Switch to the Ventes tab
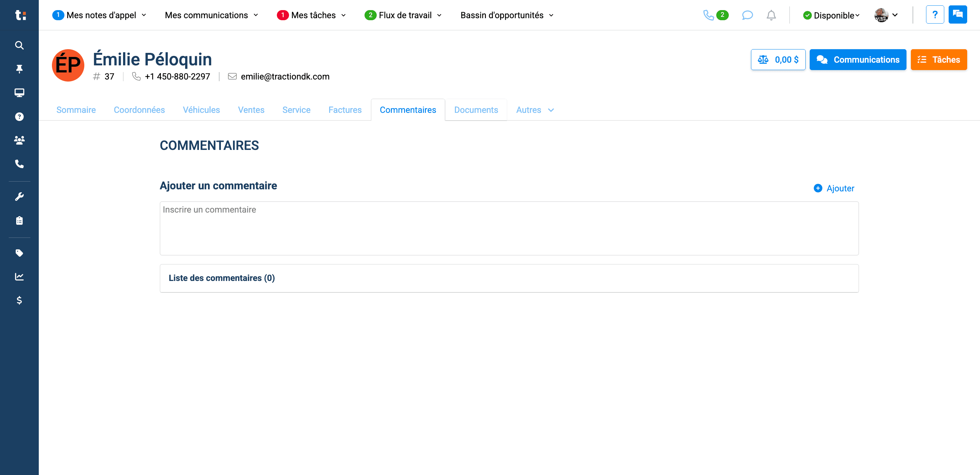The width and height of the screenshot is (980, 475). click(x=251, y=110)
